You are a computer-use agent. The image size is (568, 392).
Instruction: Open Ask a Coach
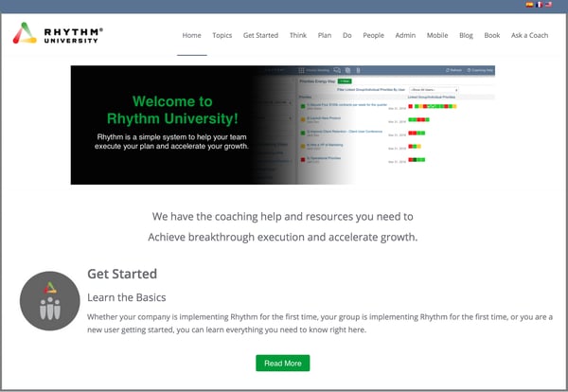click(529, 35)
